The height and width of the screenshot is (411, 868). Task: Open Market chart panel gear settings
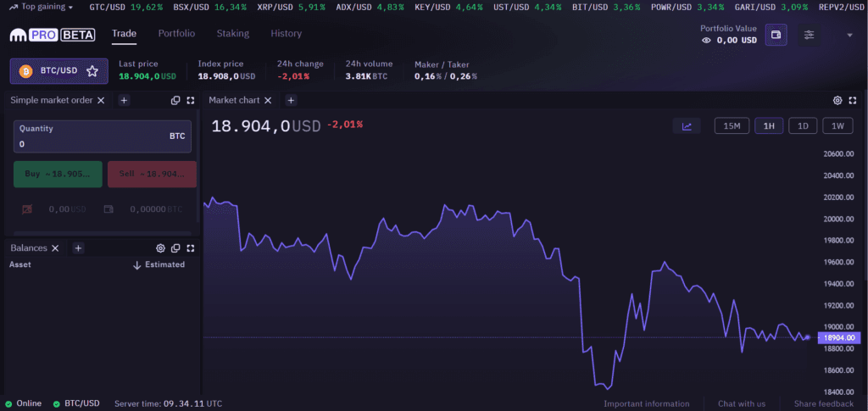point(837,100)
